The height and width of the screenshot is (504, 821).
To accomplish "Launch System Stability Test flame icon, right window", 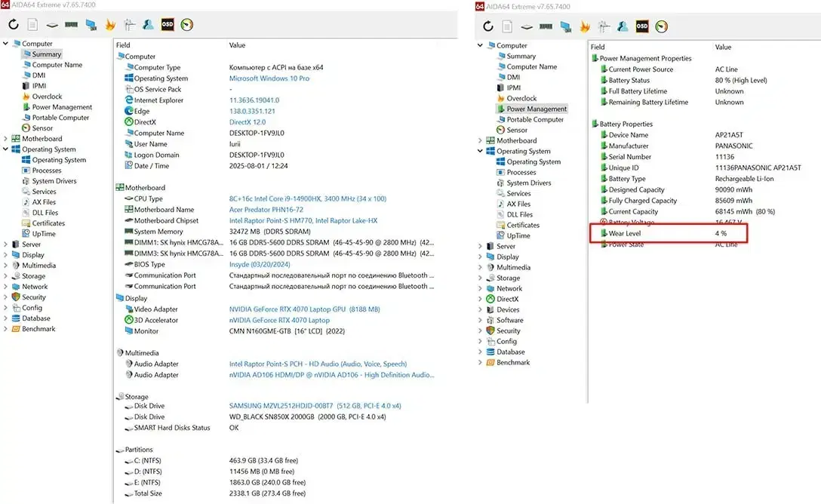I will [585, 26].
